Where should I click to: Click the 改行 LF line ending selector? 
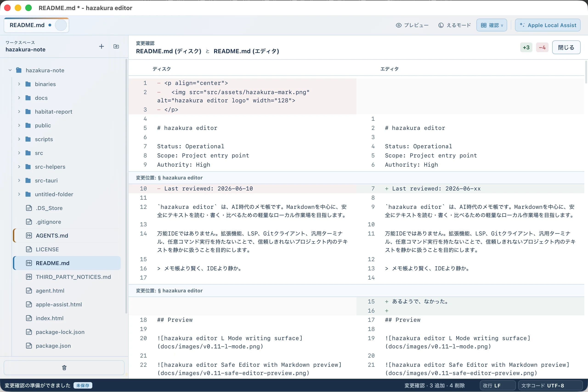[x=498, y=386]
